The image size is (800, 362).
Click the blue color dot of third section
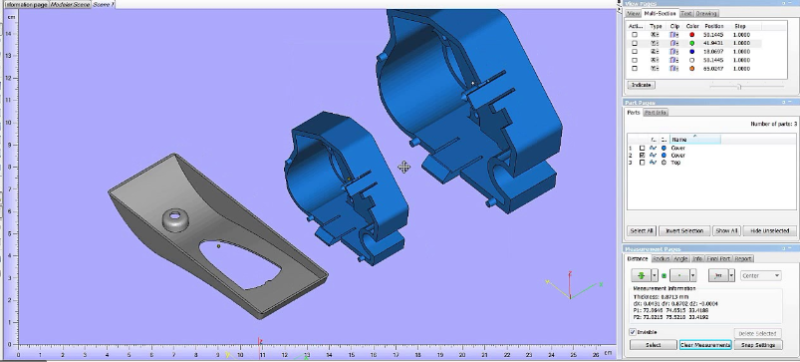pyautogui.click(x=692, y=51)
